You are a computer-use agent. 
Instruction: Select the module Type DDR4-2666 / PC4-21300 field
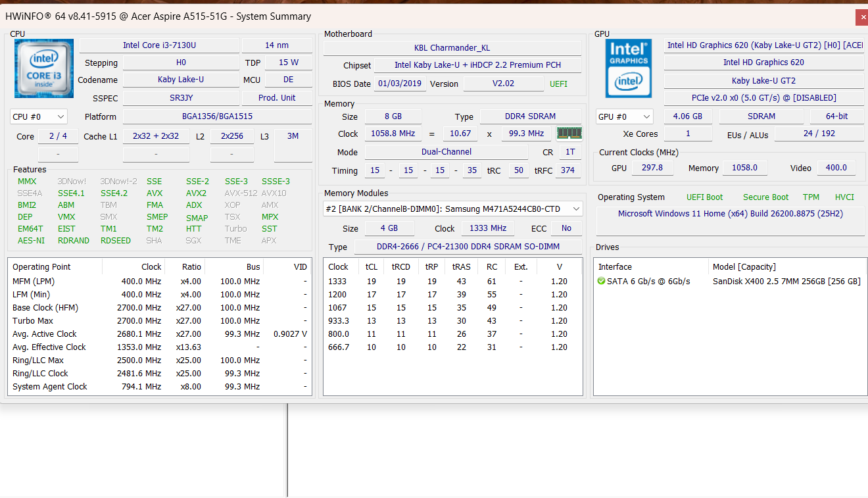coord(468,247)
